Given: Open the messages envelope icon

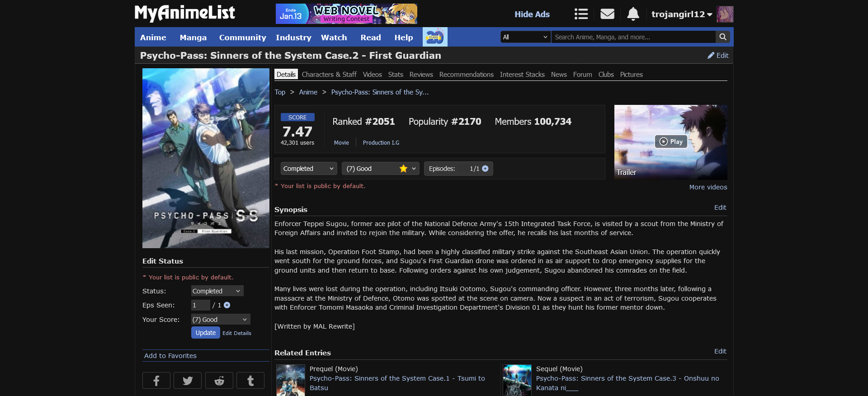Looking at the screenshot, I should click(x=607, y=14).
